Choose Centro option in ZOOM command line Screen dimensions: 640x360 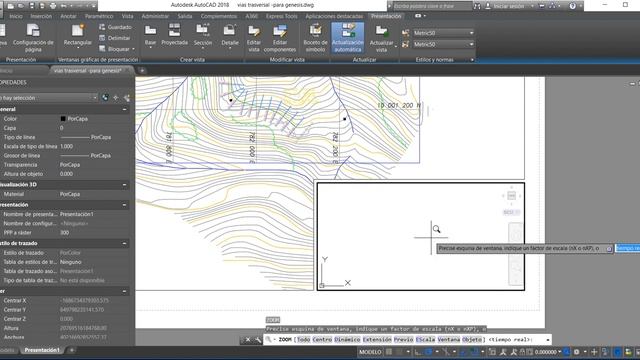click(322, 340)
